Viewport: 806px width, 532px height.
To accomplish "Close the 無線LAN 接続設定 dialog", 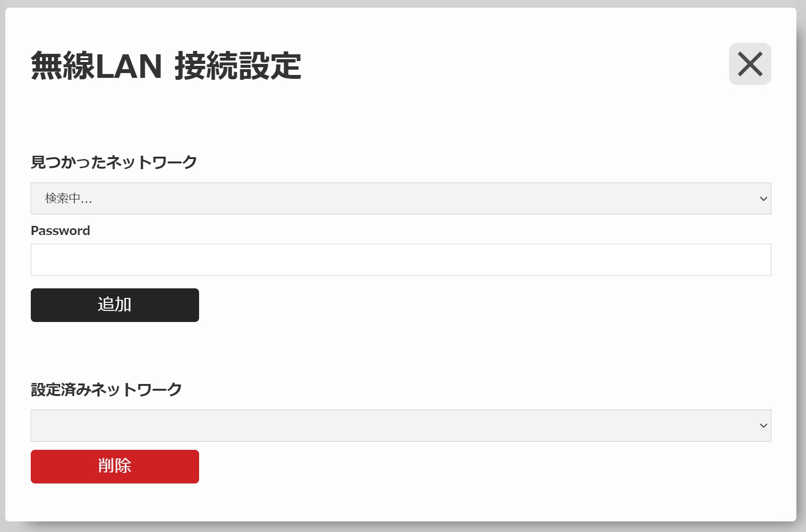I will click(750, 64).
